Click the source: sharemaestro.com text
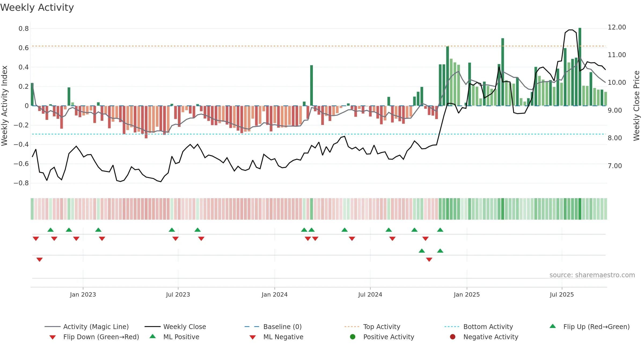This screenshot has height=362, width=644. (592, 275)
